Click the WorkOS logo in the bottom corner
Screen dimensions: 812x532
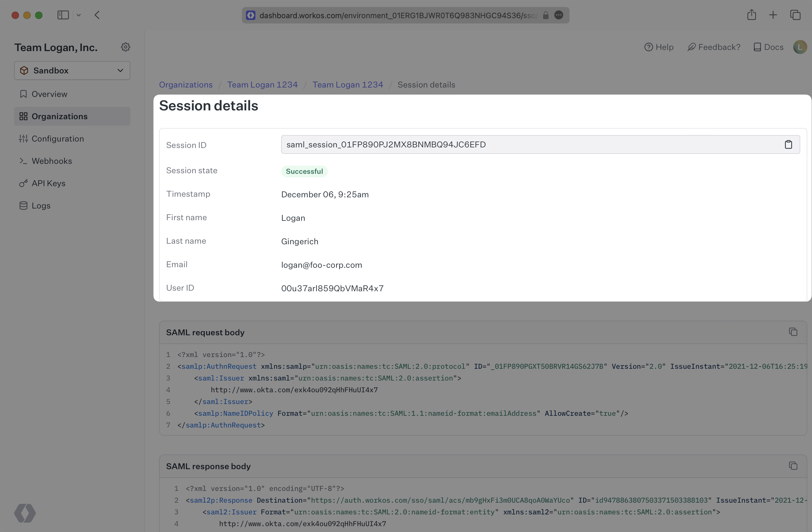[x=25, y=513]
